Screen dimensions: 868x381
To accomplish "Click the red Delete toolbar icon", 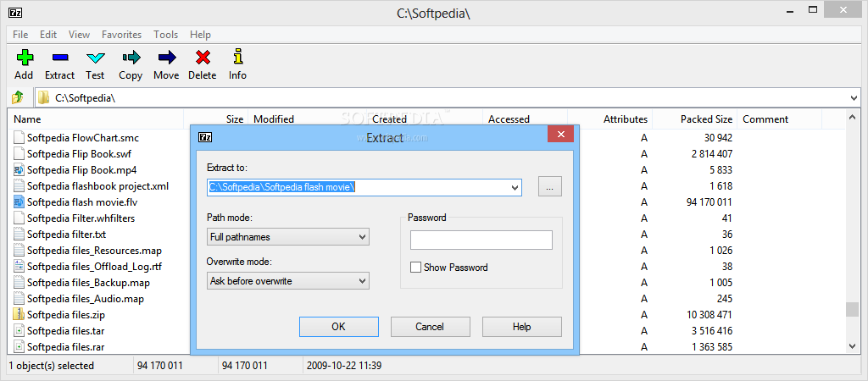I will click(x=203, y=57).
